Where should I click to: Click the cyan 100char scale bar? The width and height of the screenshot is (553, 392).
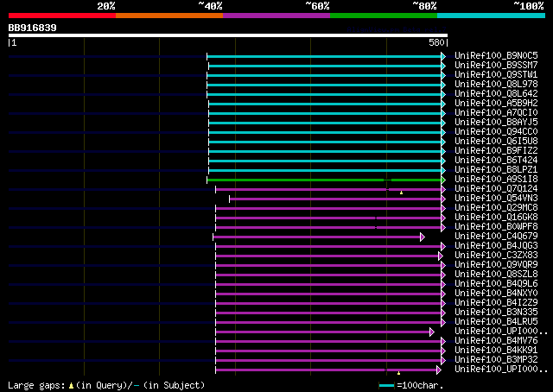(386, 386)
